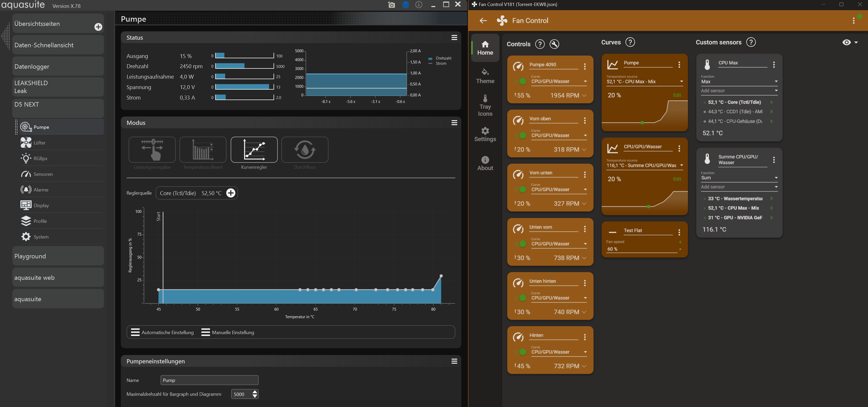The height and width of the screenshot is (407, 868).
Task: Toggle the Hinten fan control switch
Action: 521,352
